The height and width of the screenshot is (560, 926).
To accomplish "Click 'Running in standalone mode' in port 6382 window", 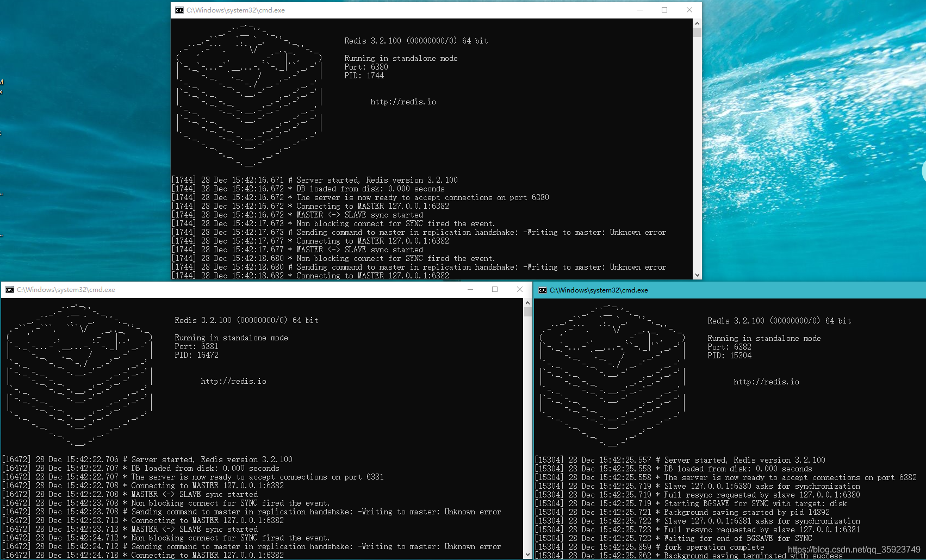I will coord(764,338).
